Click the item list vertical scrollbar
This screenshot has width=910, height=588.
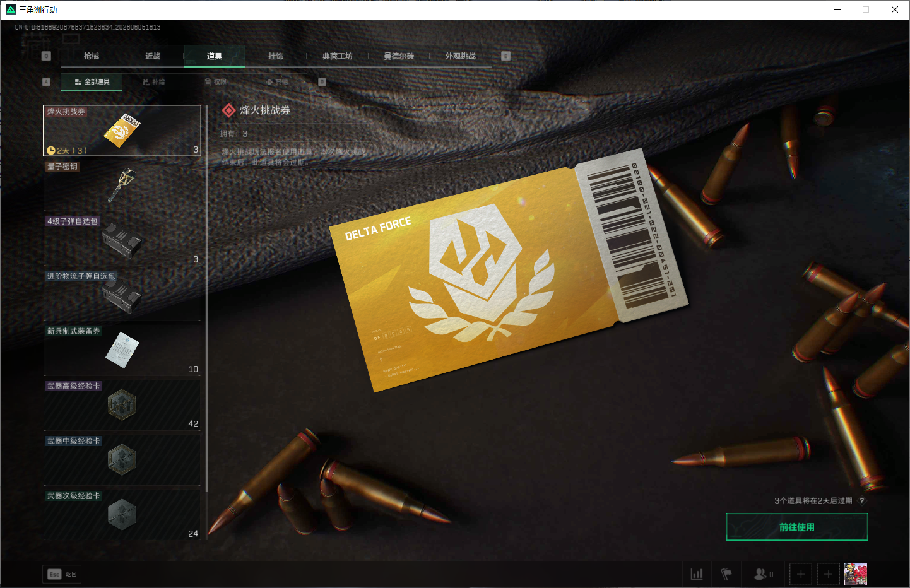tap(206, 322)
